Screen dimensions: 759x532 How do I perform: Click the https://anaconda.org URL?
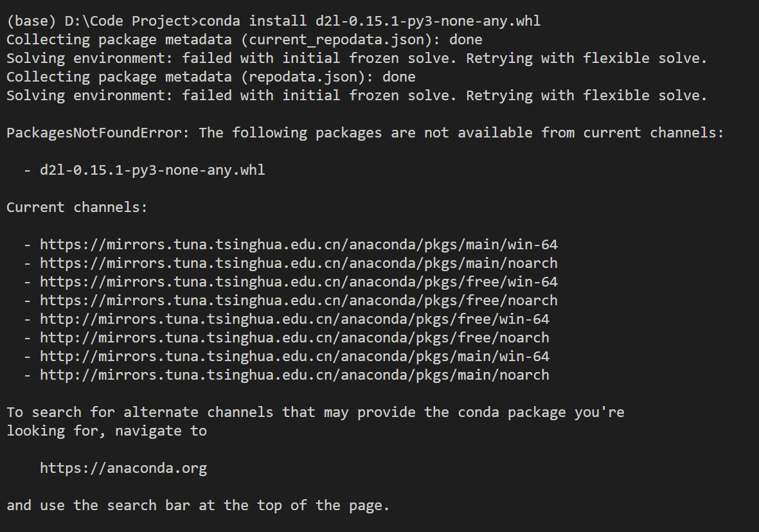point(123,468)
